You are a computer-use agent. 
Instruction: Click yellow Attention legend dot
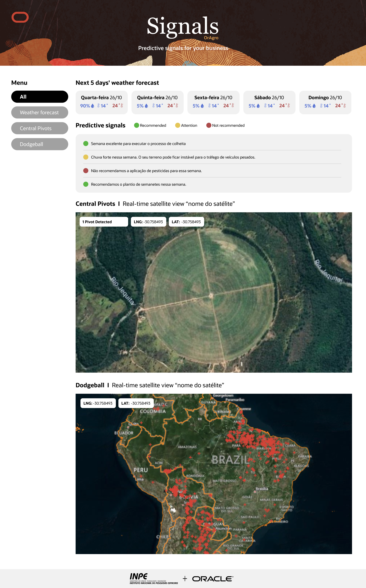[x=178, y=125]
